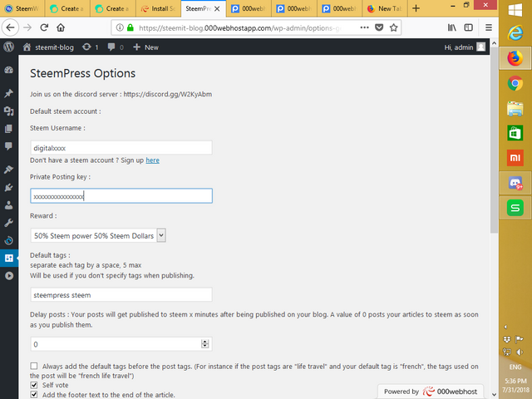Click the Default tags input field

click(121, 294)
